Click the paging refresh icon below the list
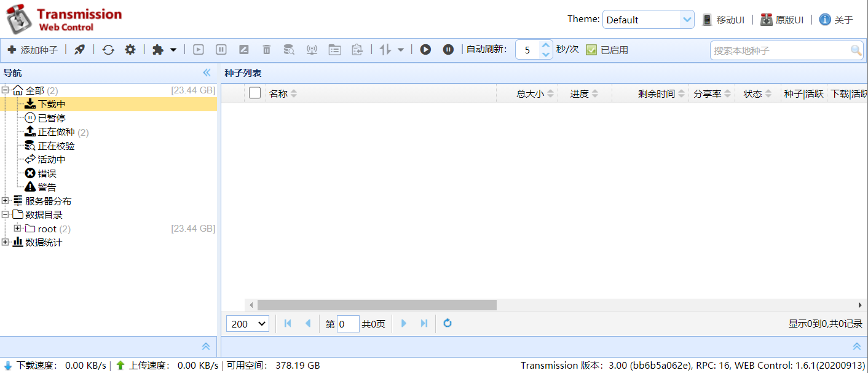This screenshot has width=868, height=373. click(448, 323)
